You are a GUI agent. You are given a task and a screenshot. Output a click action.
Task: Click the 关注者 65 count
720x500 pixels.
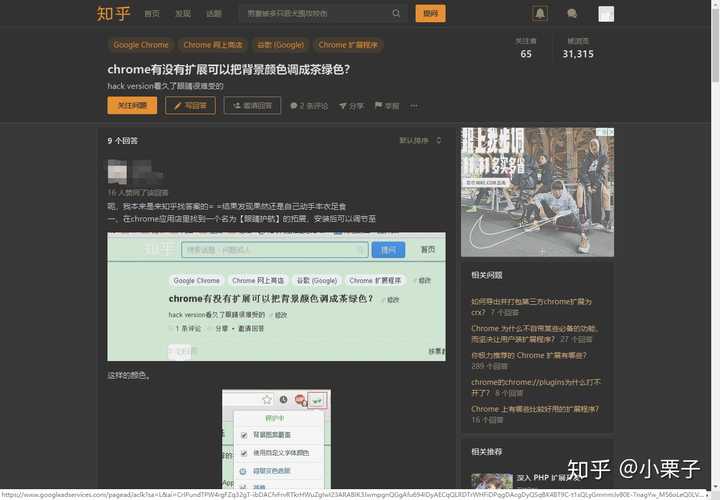click(526, 48)
